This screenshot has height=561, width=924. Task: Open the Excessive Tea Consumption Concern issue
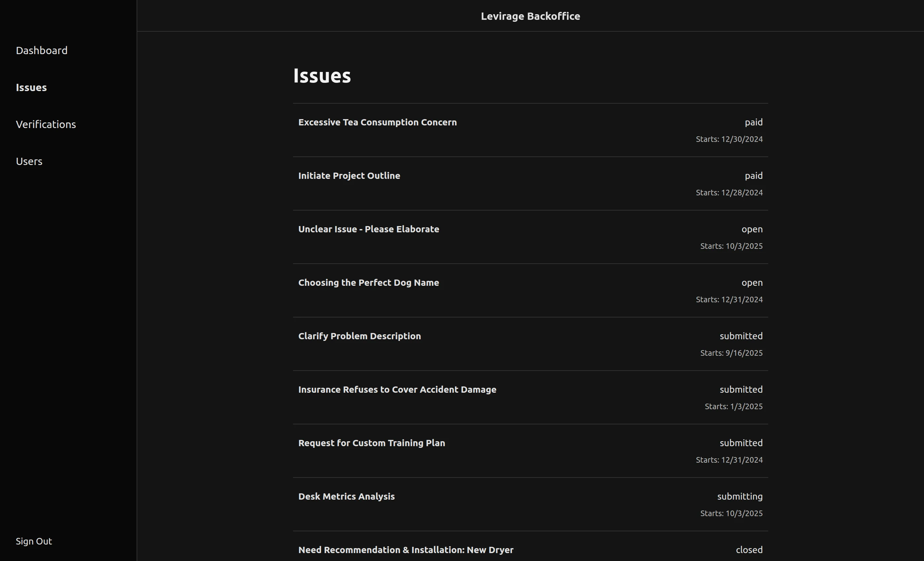[x=377, y=122]
